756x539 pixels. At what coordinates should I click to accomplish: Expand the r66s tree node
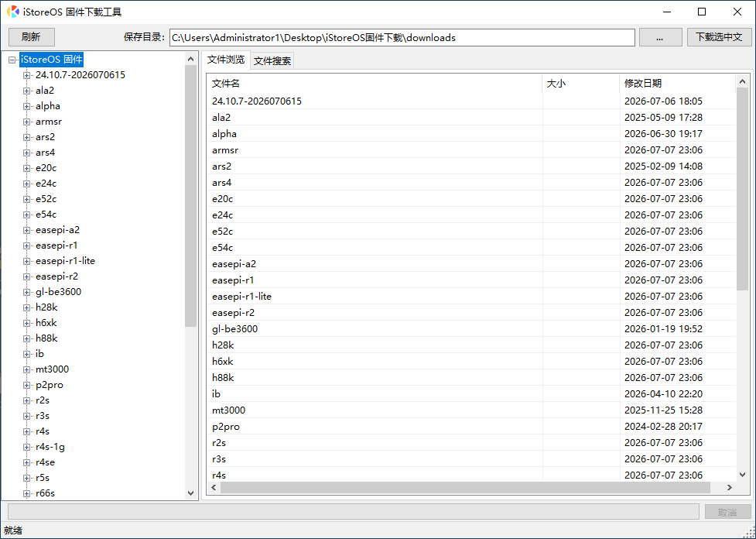coord(27,493)
